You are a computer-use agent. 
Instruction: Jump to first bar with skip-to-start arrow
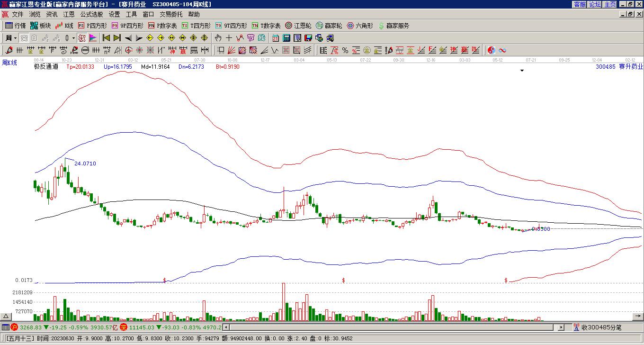(107, 38)
